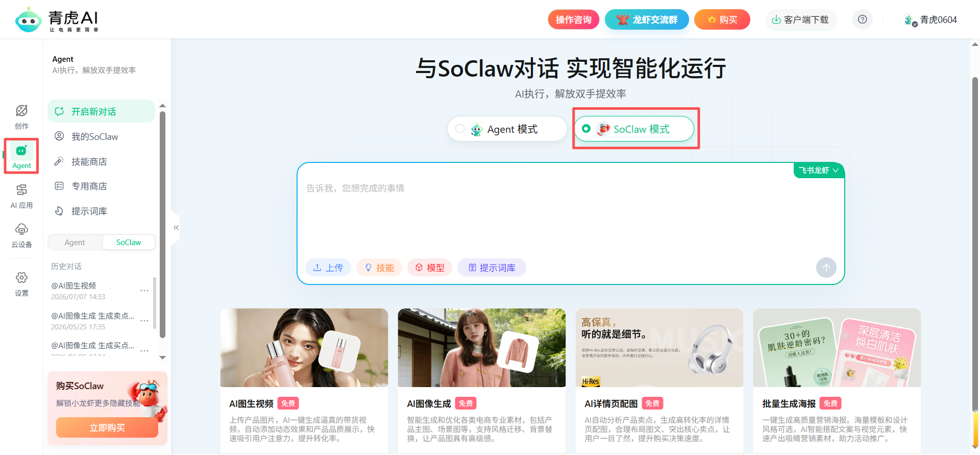This screenshot has width=980, height=455.
Task: Open more options for 生成买点 conversation
Action: pyautogui.click(x=144, y=350)
